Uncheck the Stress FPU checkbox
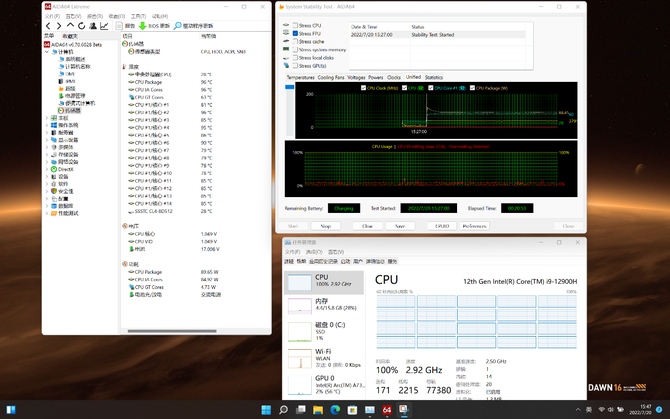The width and height of the screenshot is (670, 419). (293, 34)
